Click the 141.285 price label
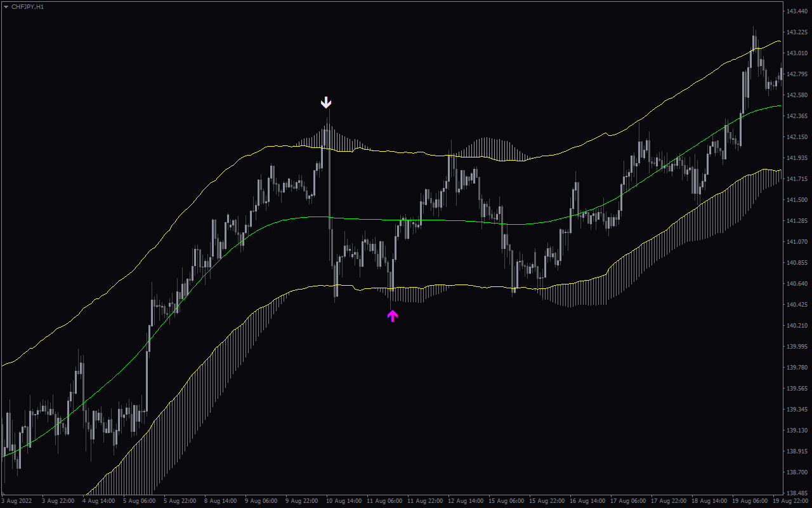Viewport: 812px width, 508px height. (796, 221)
